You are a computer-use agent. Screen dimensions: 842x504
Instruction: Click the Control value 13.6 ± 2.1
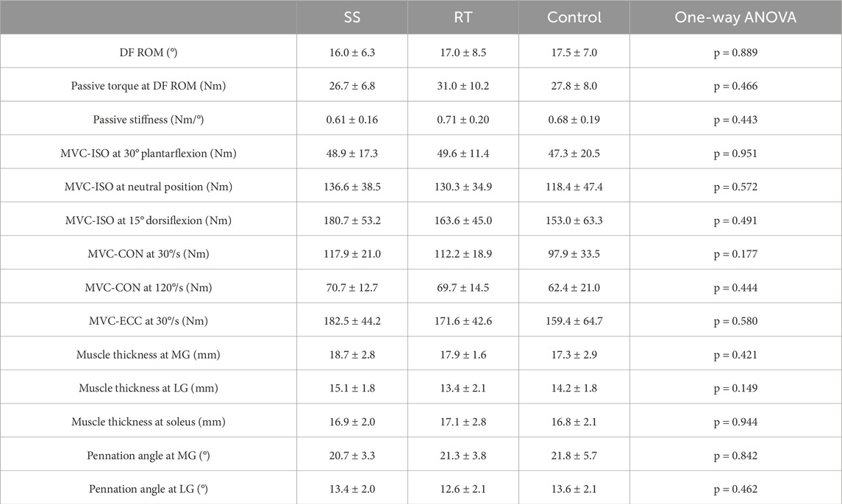574,489
